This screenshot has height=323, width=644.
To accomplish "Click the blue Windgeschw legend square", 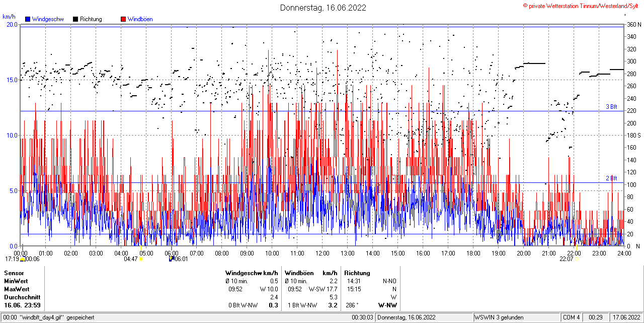I will pos(28,19).
